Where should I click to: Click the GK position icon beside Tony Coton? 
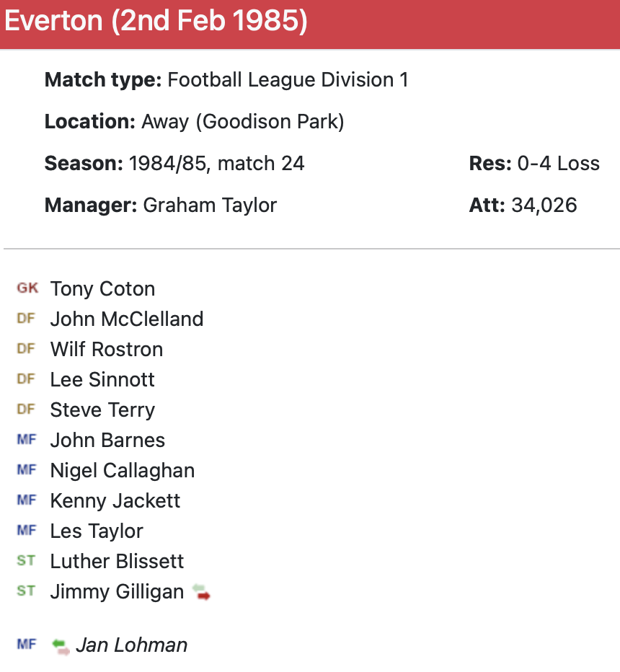(27, 288)
